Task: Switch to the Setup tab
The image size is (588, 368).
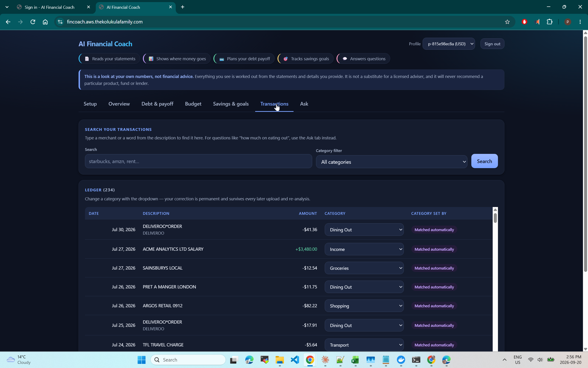Action: pyautogui.click(x=90, y=104)
